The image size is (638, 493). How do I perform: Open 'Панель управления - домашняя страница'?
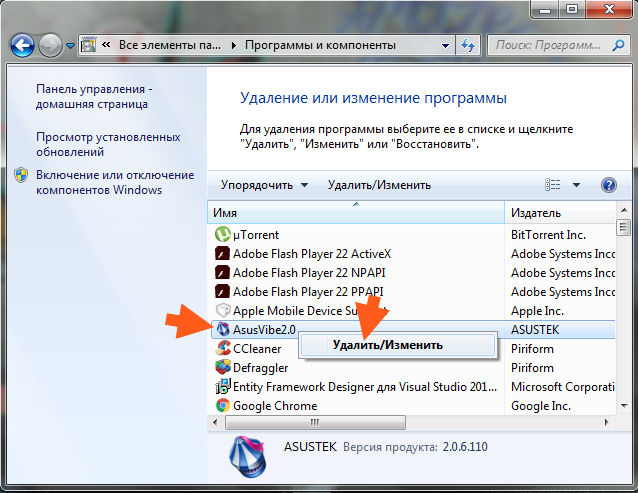click(94, 96)
